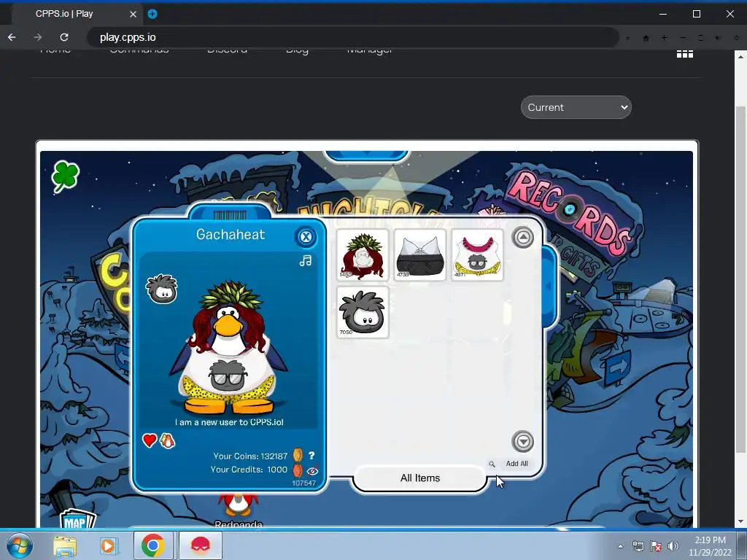Click the penguin badge icon beside the heart

pos(167,441)
